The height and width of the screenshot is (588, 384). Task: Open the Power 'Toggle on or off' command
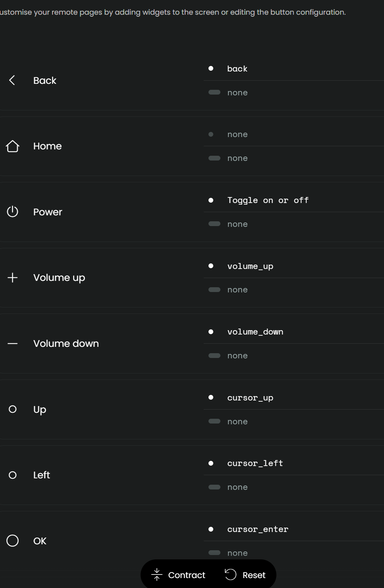pyautogui.click(x=268, y=200)
